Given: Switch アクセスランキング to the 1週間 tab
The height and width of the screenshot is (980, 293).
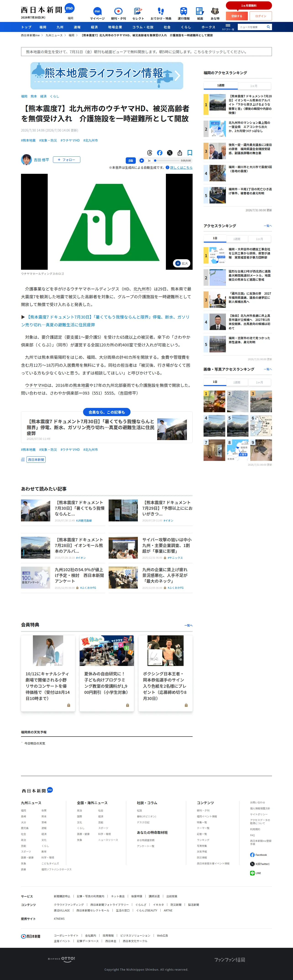Looking at the screenshot, I should click(x=237, y=239).
